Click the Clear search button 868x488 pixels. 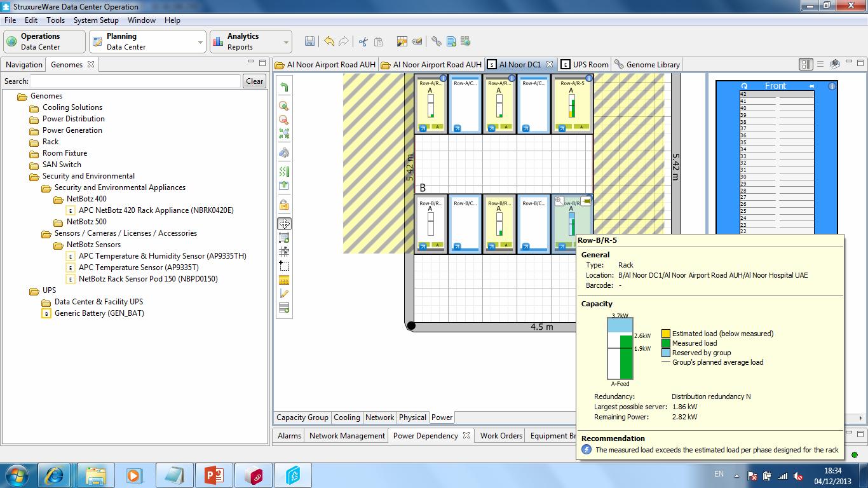tap(255, 81)
